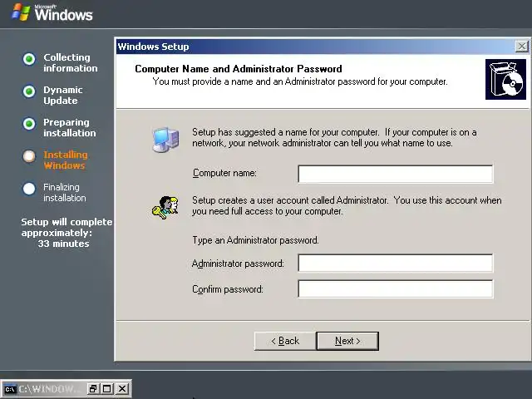Click the 'Administrator password:' label
Screen dimensions: 532x399
click(x=238, y=264)
